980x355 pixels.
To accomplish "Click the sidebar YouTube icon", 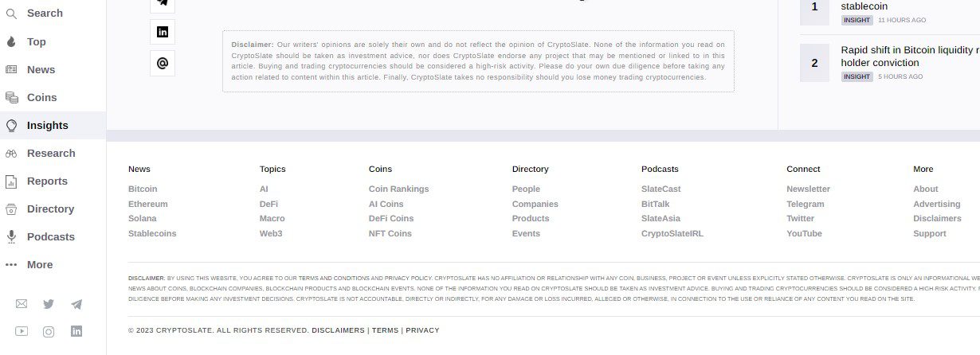I will [x=22, y=331].
